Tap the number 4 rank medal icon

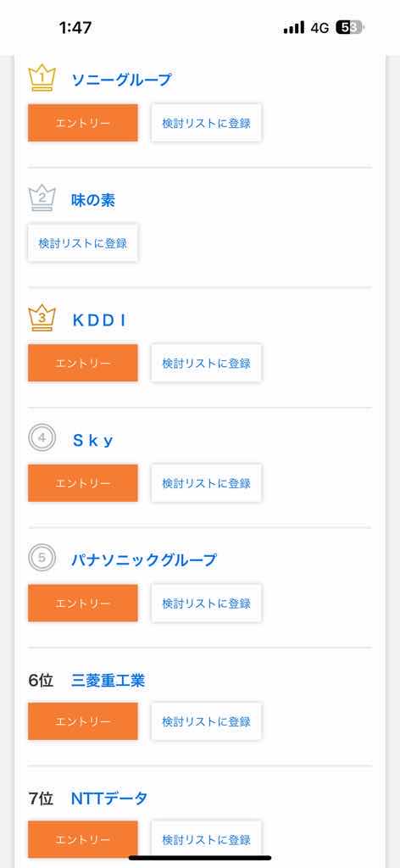click(42, 438)
